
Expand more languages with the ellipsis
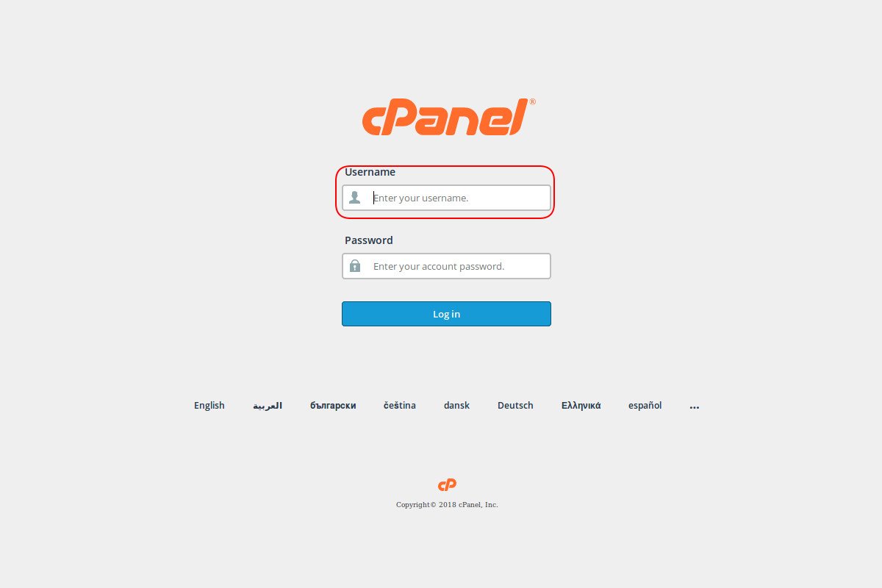tap(695, 406)
